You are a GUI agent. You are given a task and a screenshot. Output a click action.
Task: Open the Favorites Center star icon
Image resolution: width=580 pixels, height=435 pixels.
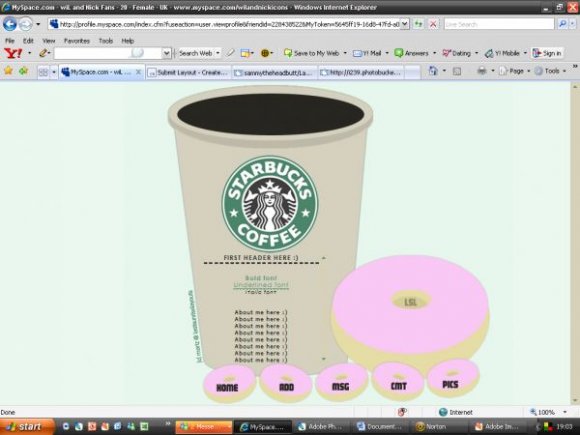8,71
